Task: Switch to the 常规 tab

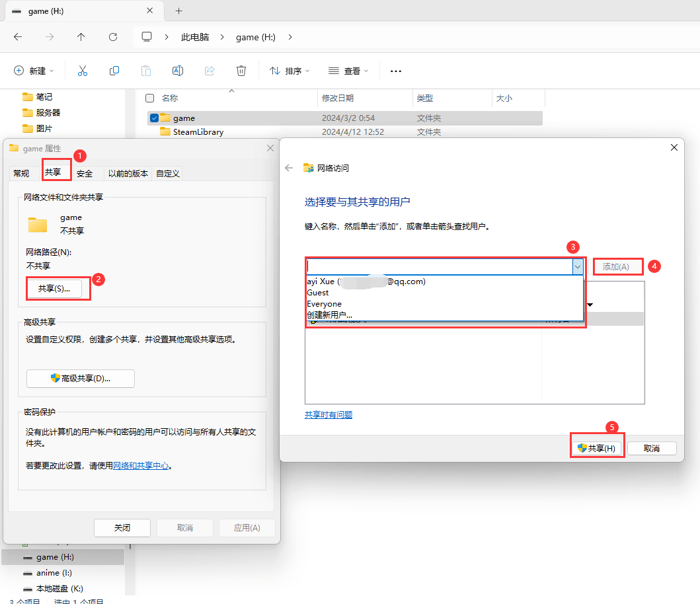Action: [x=21, y=173]
